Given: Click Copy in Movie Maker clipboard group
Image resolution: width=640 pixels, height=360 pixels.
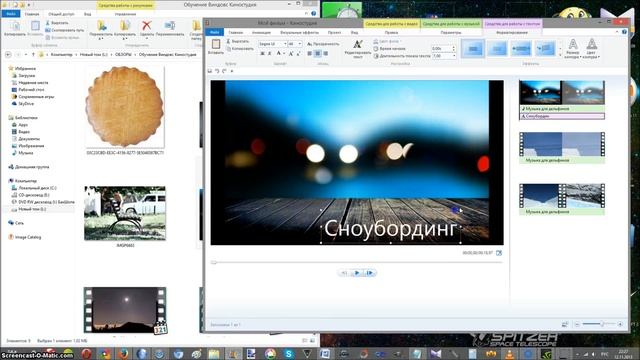Looking at the screenshot, I should (x=239, y=49).
